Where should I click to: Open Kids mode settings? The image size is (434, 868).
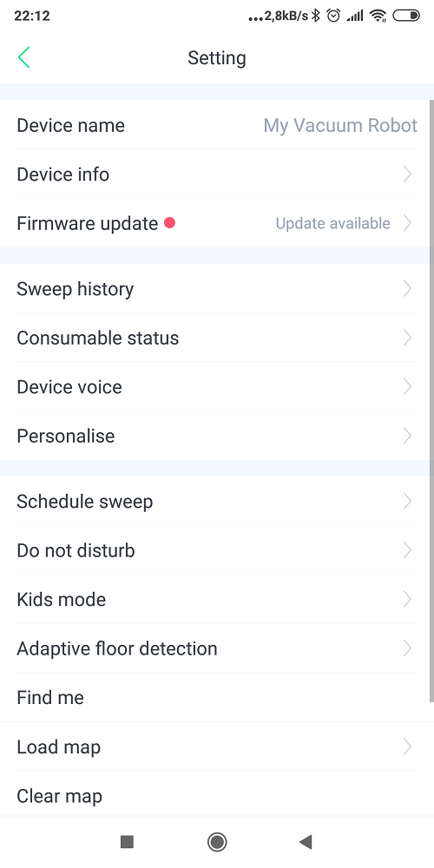coord(217,599)
